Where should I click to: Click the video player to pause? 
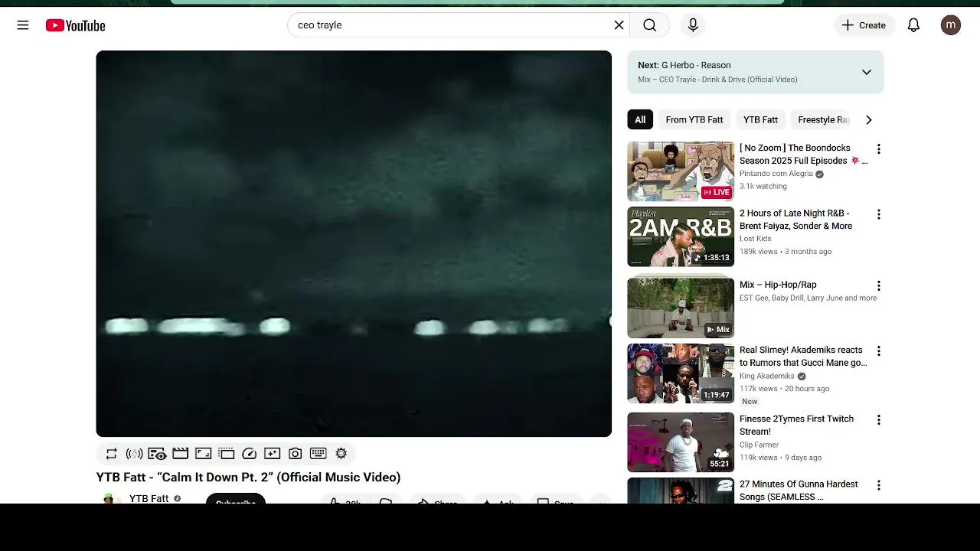[x=354, y=243]
